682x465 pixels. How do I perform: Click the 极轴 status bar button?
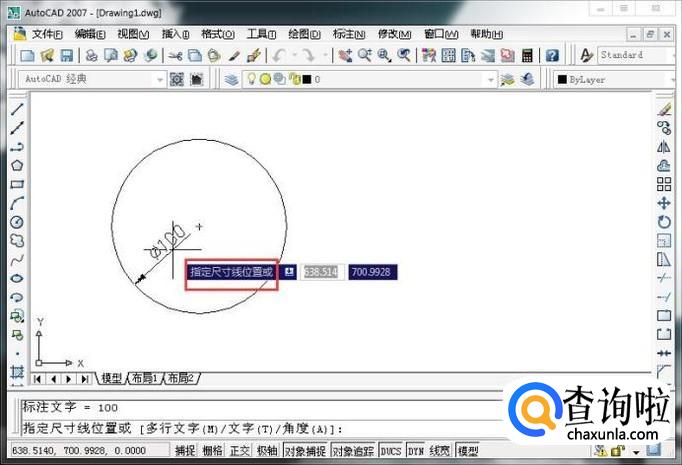267,452
